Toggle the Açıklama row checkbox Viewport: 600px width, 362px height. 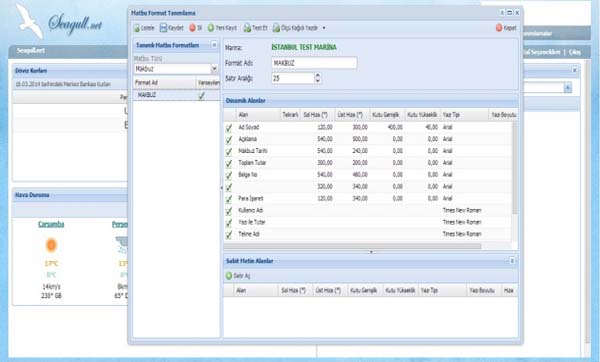[229, 140]
